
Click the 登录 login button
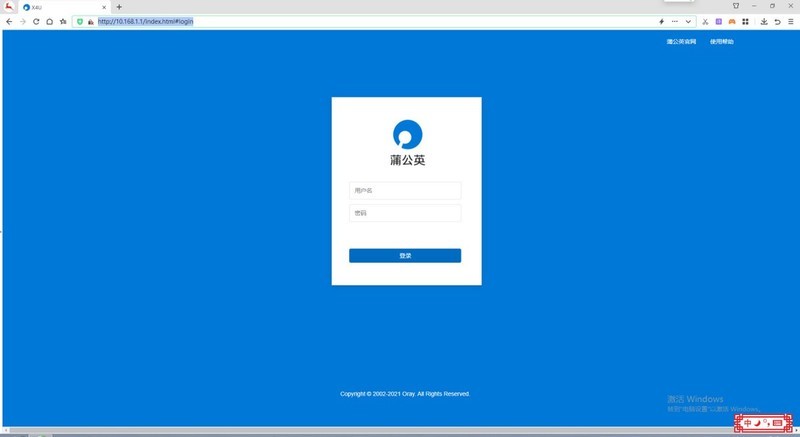coord(405,255)
